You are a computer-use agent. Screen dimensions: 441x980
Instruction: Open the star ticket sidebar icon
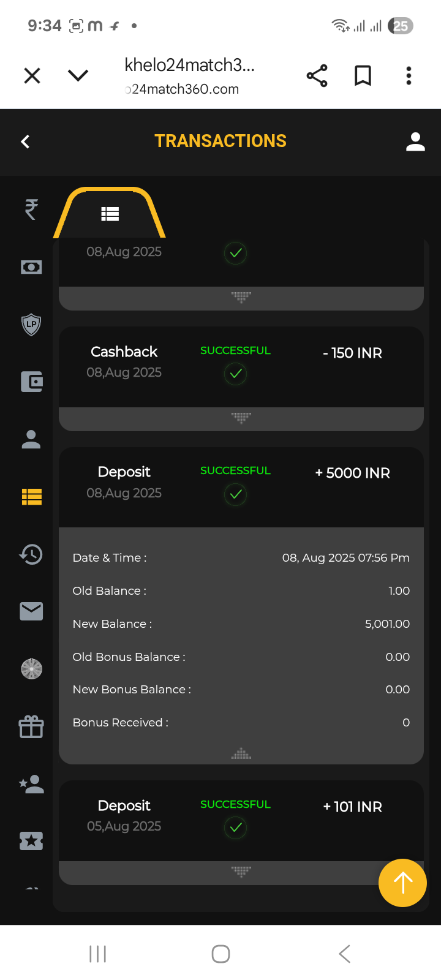click(x=31, y=841)
